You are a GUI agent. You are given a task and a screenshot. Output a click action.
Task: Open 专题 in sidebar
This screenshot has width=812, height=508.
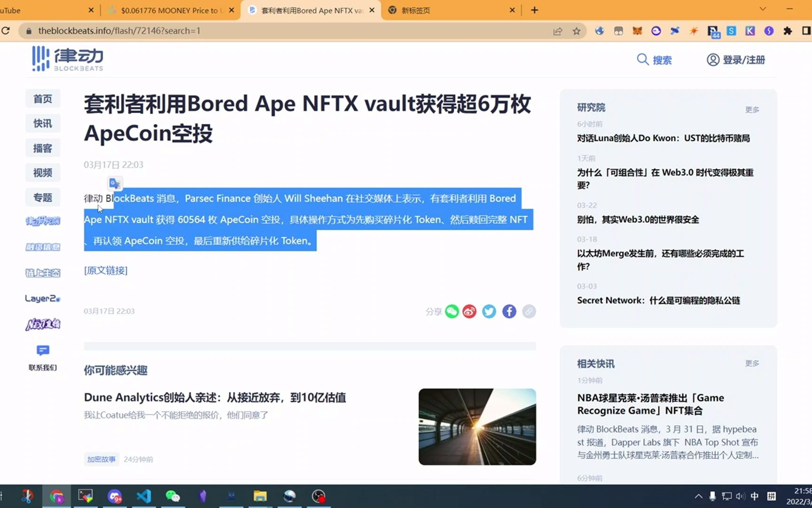tap(43, 198)
